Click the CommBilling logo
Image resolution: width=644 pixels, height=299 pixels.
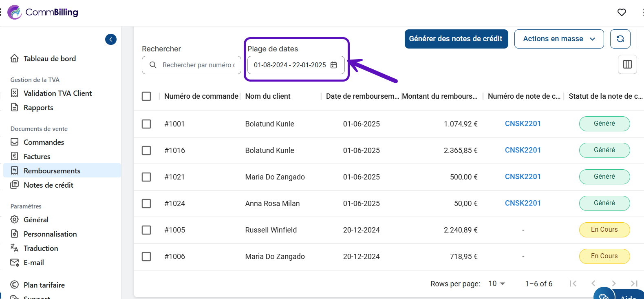[x=43, y=12]
